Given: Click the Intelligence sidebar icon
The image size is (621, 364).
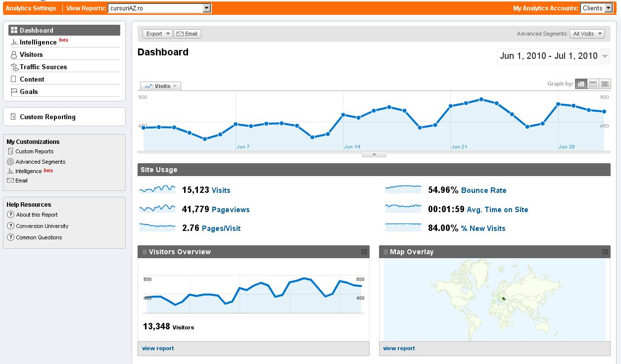Looking at the screenshot, I should (14, 43).
